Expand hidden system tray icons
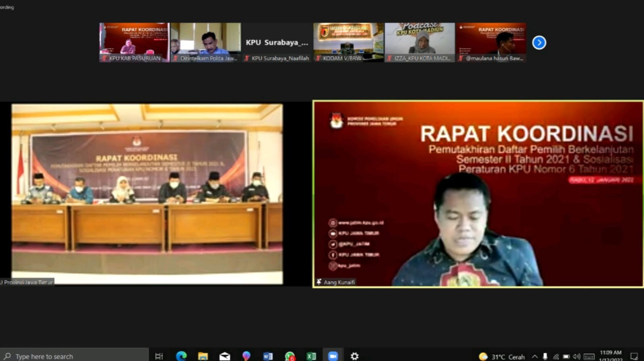644x361 pixels. pyautogui.click(x=535, y=357)
